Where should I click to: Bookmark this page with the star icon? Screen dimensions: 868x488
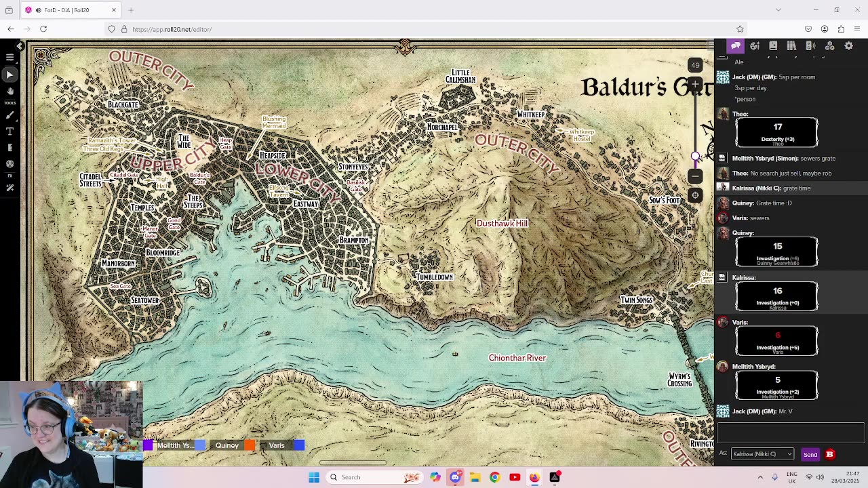[x=740, y=29]
